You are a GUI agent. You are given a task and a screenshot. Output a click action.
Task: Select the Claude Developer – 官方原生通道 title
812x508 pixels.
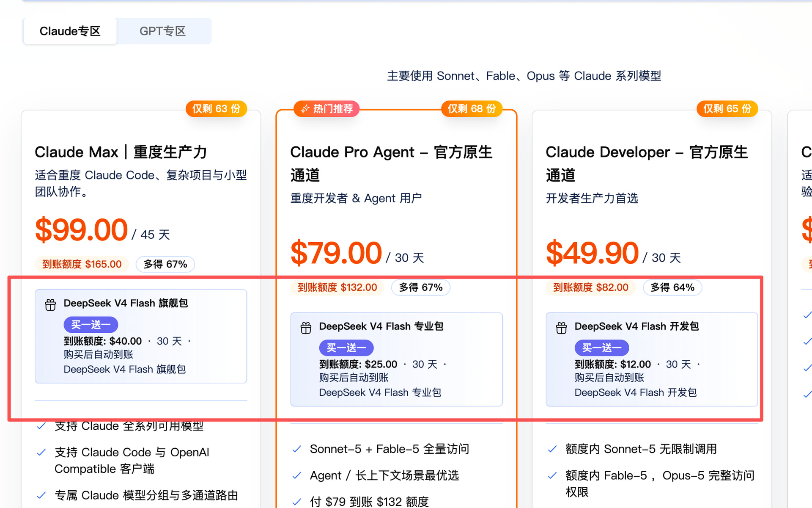[647, 163]
